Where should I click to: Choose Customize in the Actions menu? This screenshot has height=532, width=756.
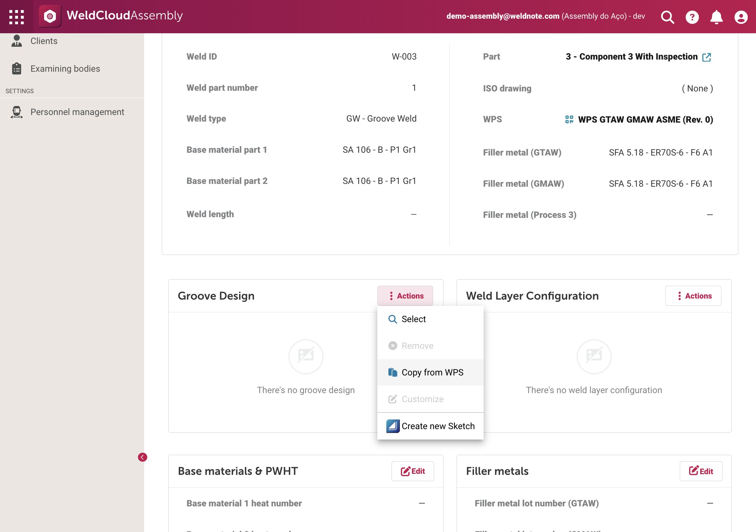point(430,399)
